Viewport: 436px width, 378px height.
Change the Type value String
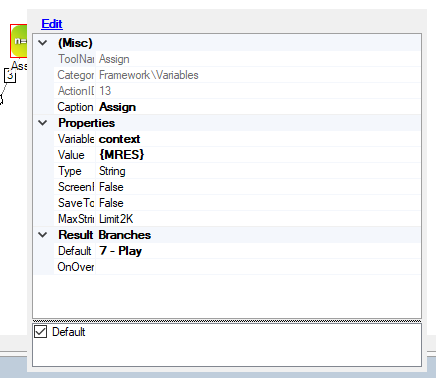258,171
